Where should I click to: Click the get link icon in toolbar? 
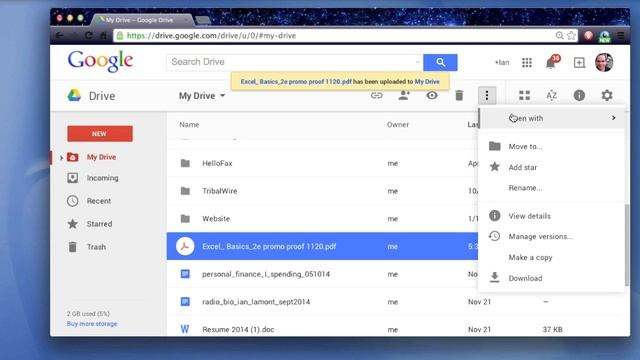[x=376, y=96]
